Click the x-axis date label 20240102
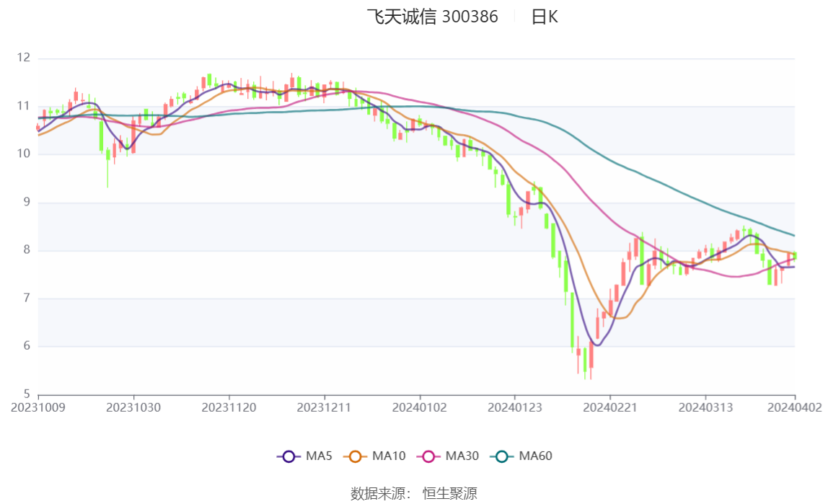 click(419, 407)
